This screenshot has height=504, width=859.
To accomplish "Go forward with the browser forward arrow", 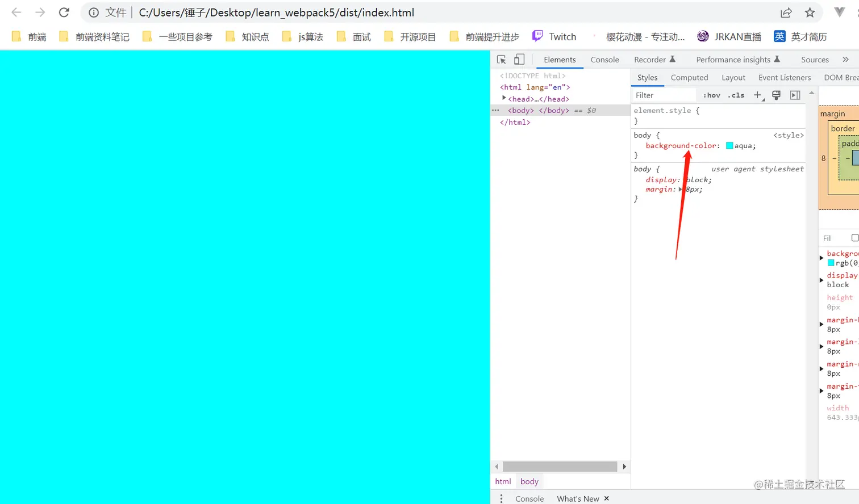I will coord(40,12).
